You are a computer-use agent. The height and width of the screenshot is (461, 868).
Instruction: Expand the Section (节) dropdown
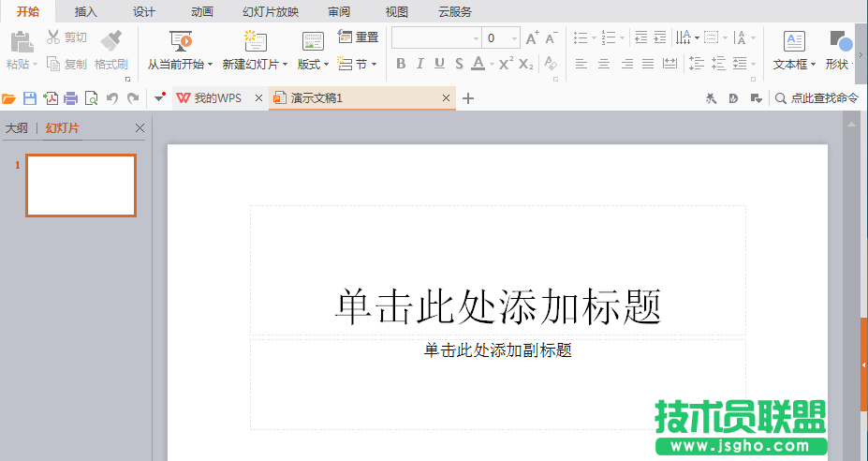(375, 65)
